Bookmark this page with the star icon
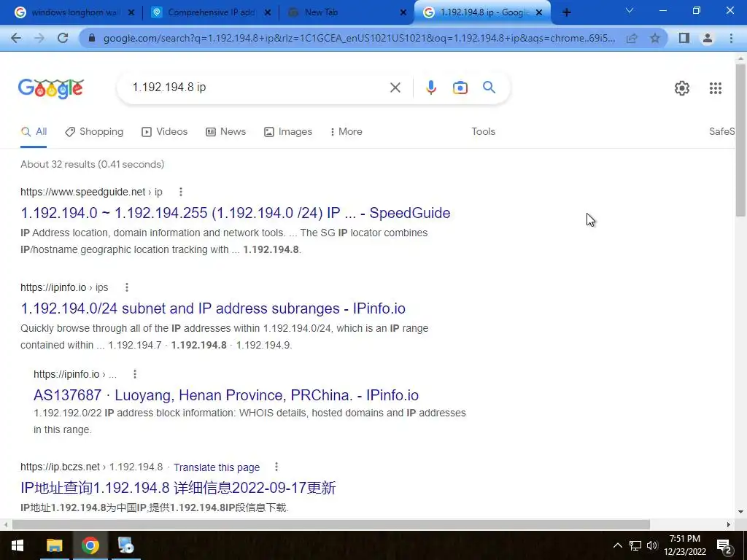 (x=655, y=38)
